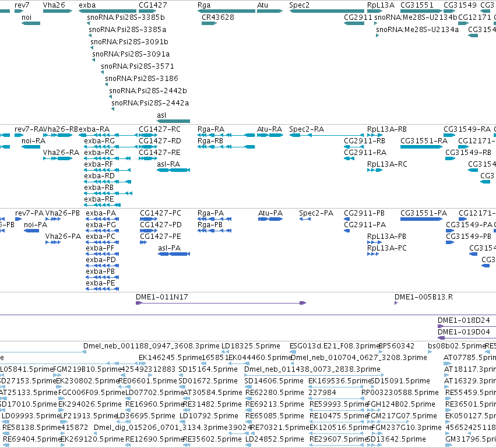This screenshot has width=496, height=448.
Task: Click the RpL13A-RC transcript label
Action: 387,164
